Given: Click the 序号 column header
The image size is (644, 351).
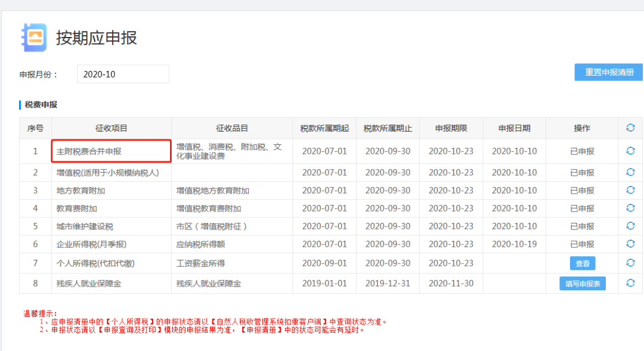Looking at the screenshot, I should tap(35, 129).
